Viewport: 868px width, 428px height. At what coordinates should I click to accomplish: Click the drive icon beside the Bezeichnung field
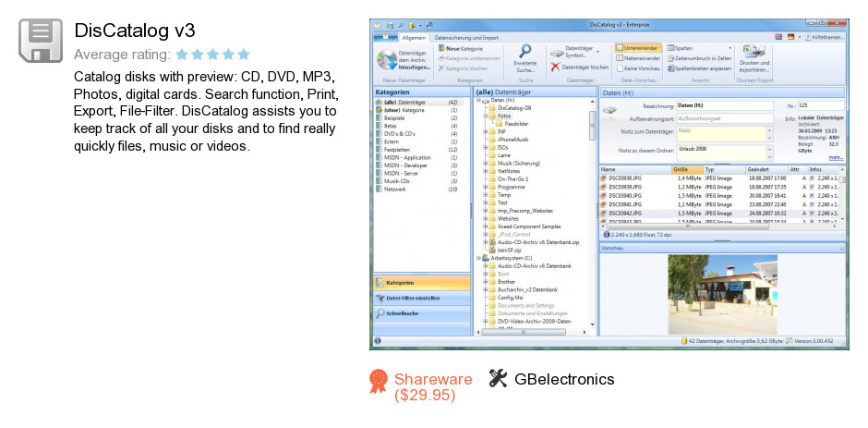point(609,111)
